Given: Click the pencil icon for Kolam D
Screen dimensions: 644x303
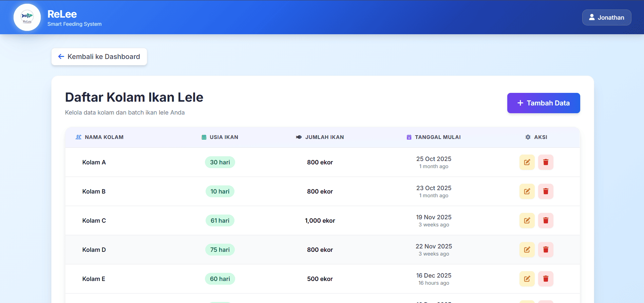Looking at the screenshot, I should (x=527, y=250).
